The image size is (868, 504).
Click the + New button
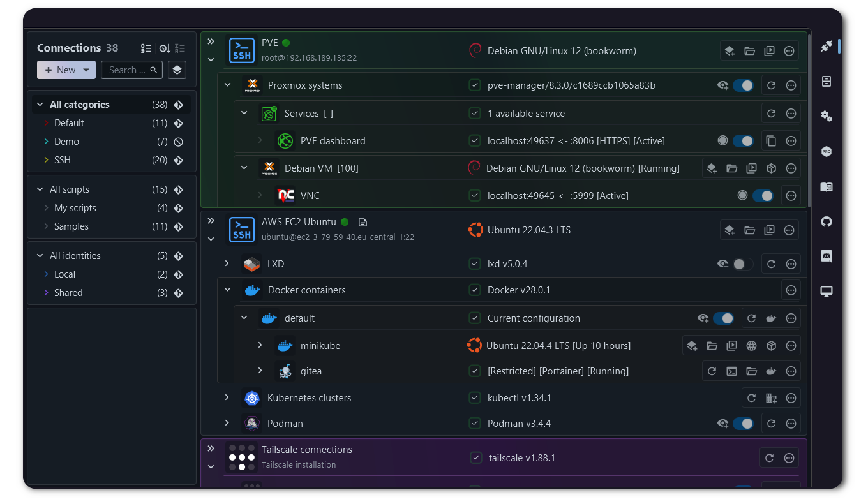pos(59,70)
